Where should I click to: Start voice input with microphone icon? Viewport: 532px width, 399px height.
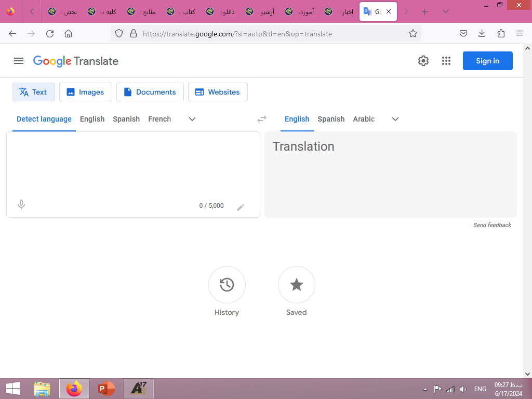tap(21, 205)
